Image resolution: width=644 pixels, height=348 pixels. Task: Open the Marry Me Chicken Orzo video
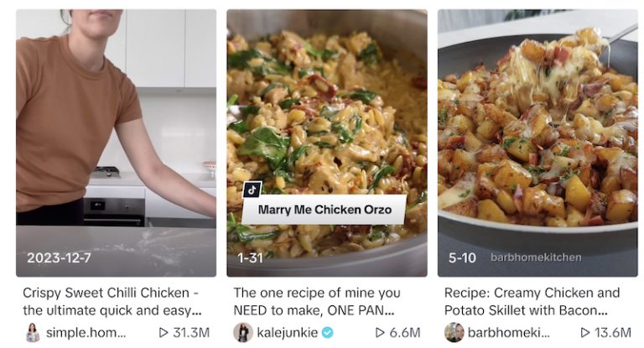(x=327, y=143)
